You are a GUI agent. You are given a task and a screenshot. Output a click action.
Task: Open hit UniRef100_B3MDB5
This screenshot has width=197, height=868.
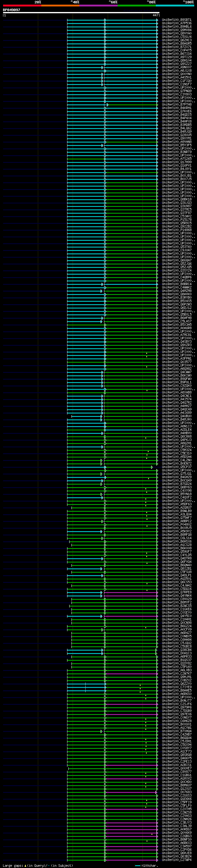pyautogui.click(x=177, y=125)
